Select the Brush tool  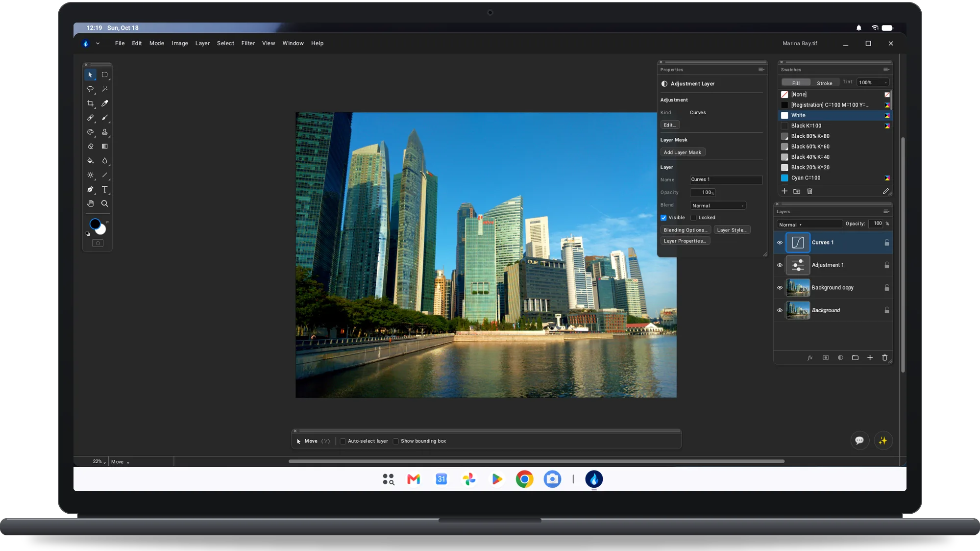click(x=104, y=118)
